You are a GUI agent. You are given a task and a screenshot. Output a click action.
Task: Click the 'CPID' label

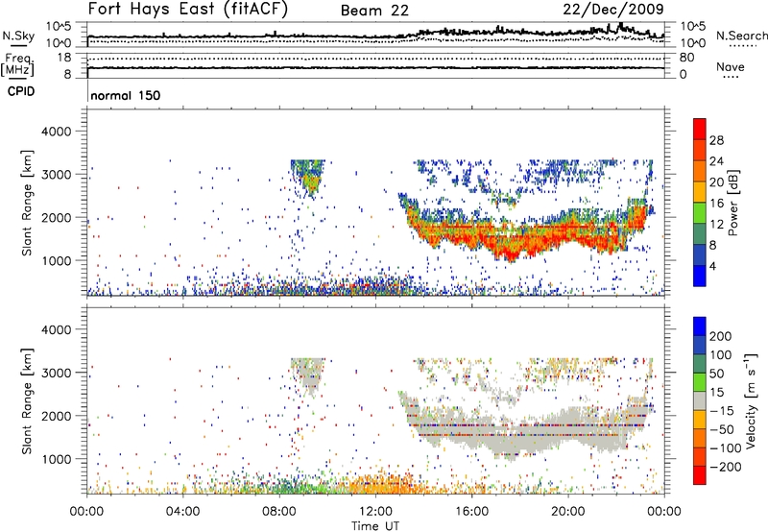(x=21, y=91)
